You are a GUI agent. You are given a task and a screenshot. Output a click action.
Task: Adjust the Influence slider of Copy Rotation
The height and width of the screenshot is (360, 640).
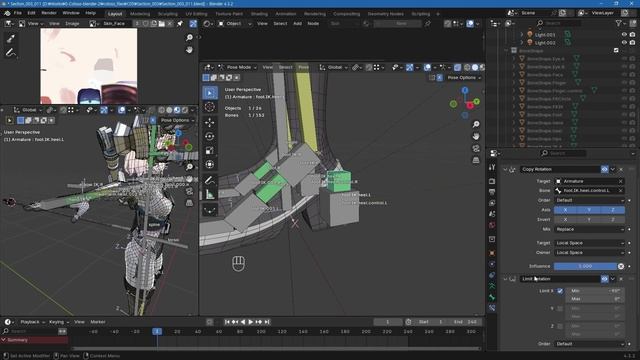pos(585,266)
